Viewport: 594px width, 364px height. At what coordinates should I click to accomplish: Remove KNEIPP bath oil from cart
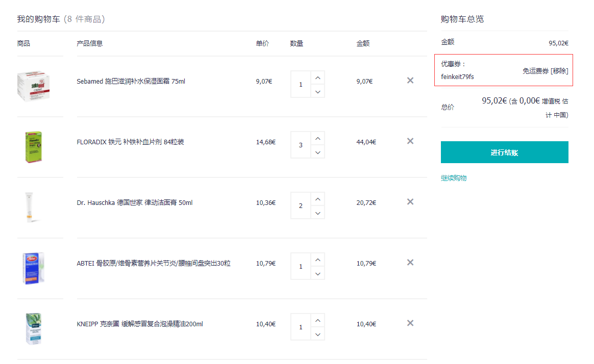[x=410, y=323]
